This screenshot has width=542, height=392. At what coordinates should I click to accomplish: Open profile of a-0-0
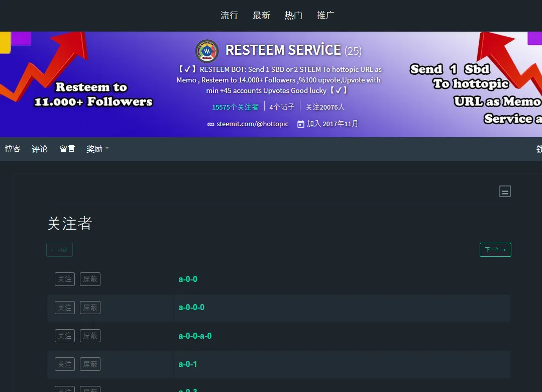tap(188, 279)
